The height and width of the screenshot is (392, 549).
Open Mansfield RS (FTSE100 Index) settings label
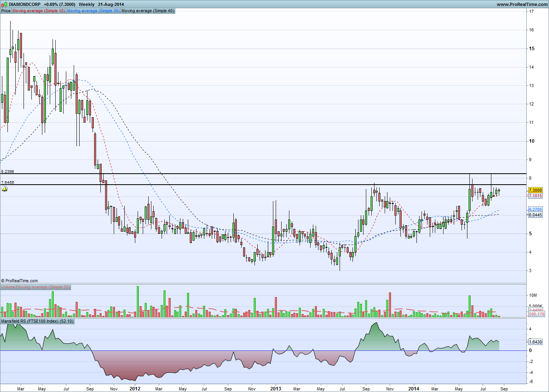point(37,321)
